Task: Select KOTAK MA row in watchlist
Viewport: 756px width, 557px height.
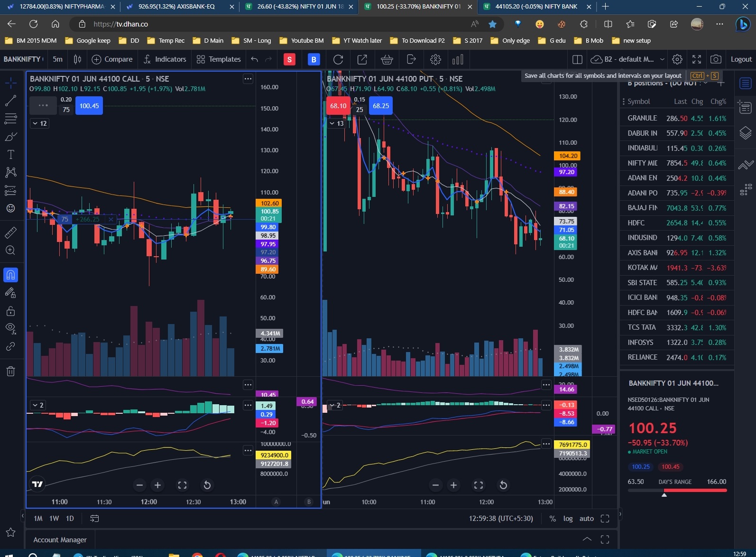Action: [x=677, y=268]
